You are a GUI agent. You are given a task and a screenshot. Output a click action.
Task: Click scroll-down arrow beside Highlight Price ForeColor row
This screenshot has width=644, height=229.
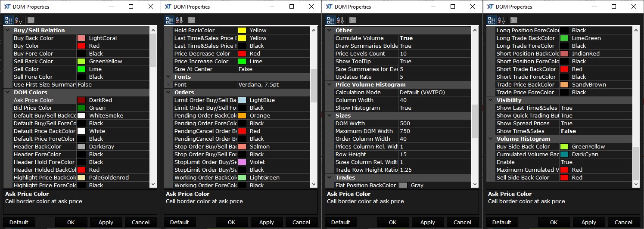click(153, 184)
